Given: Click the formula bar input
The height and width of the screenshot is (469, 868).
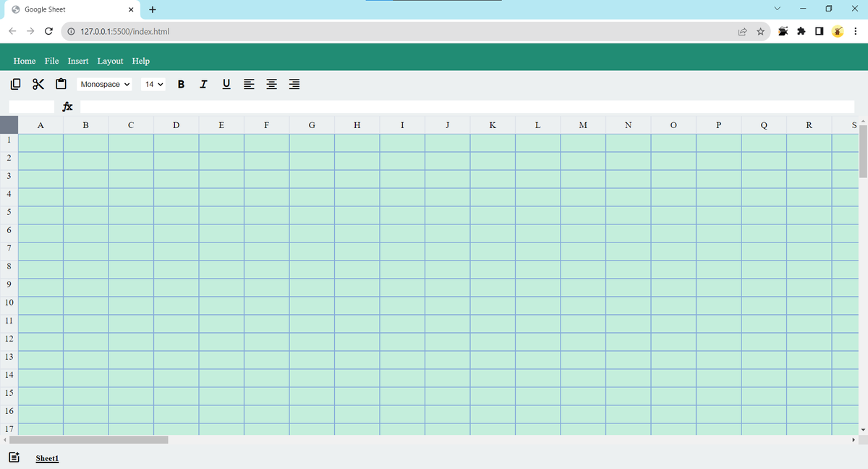Looking at the screenshot, I should pyautogui.click(x=467, y=106).
